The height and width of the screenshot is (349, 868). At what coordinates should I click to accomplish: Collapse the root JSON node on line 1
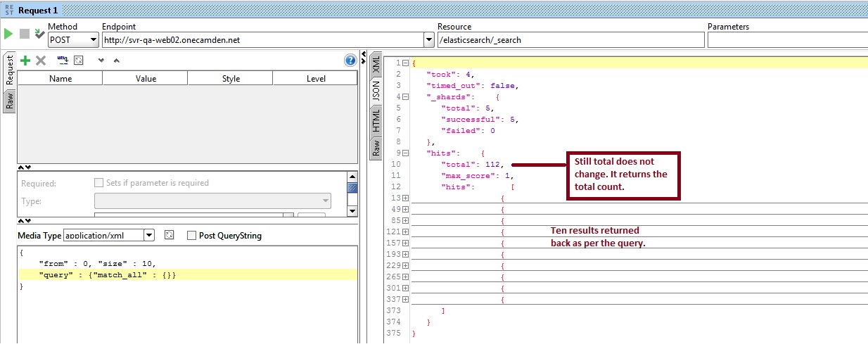405,63
